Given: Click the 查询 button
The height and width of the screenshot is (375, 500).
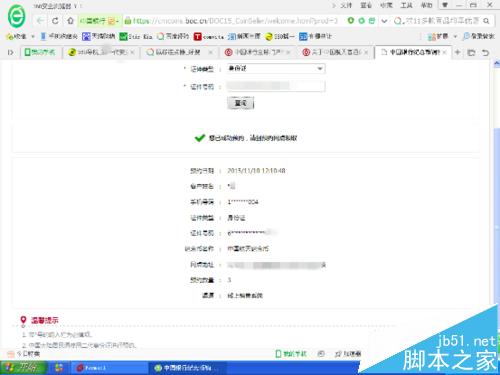Looking at the screenshot, I should pos(240,103).
